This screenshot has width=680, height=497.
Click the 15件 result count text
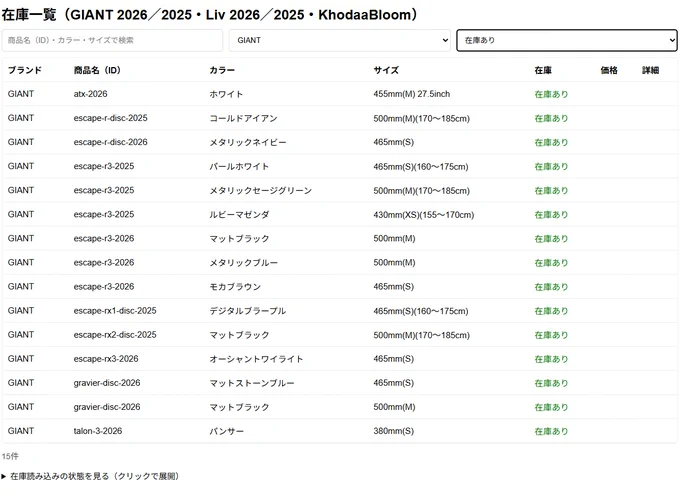(x=10, y=456)
